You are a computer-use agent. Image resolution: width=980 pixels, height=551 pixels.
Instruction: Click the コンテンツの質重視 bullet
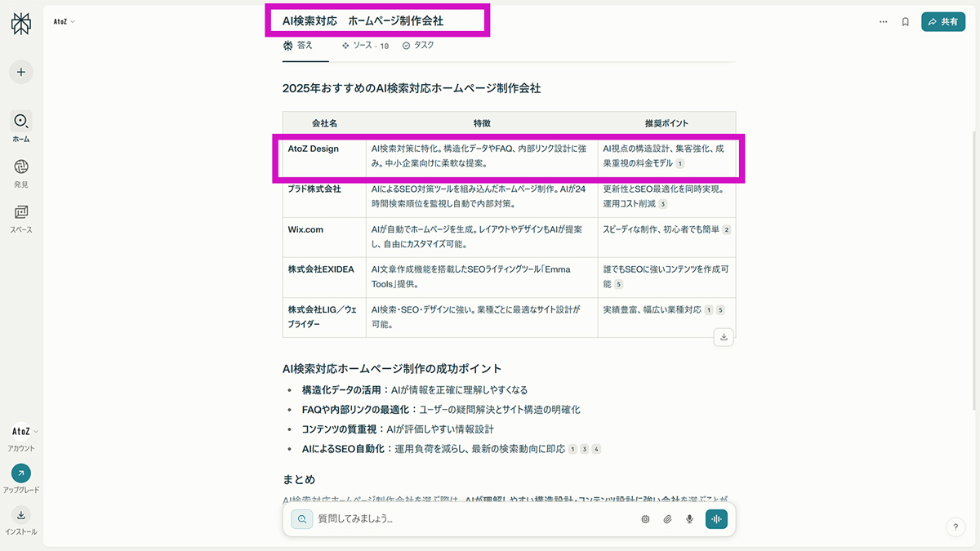(x=398, y=429)
